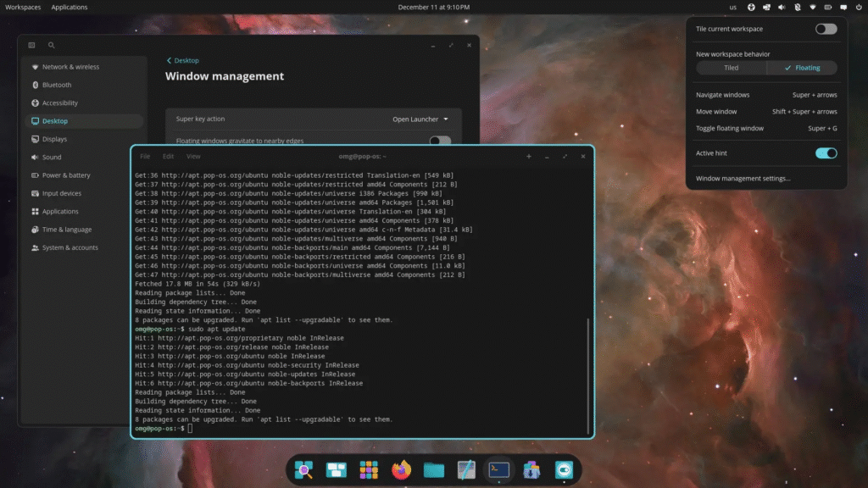Open the View menu in the terminal

click(x=193, y=156)
